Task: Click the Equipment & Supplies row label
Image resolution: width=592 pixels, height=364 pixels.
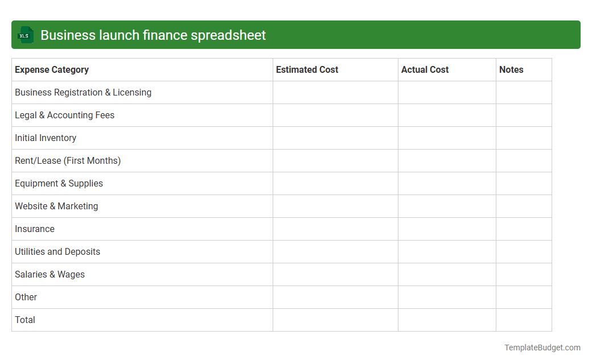Action: (59, 183)
